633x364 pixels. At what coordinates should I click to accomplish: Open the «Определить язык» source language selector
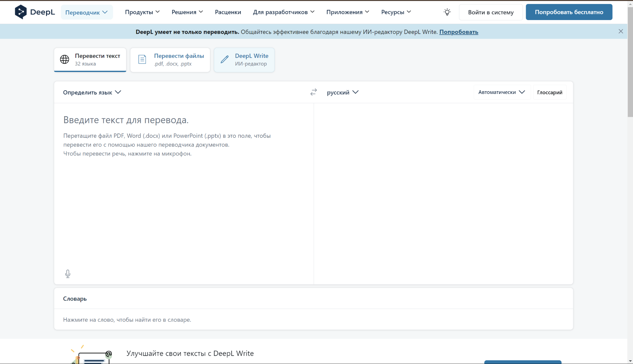coord(92,92)
